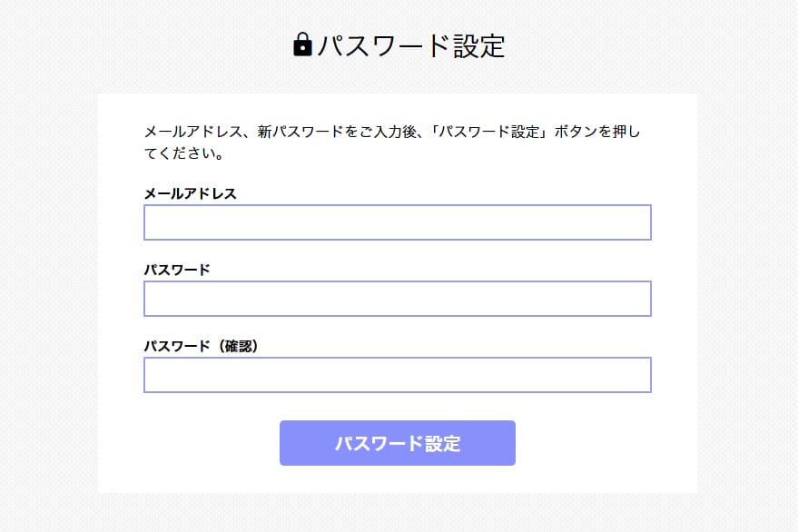Viewport: 798px width, 532px height.
Task: Click into the パスワード input field
Action: (398, 299)
